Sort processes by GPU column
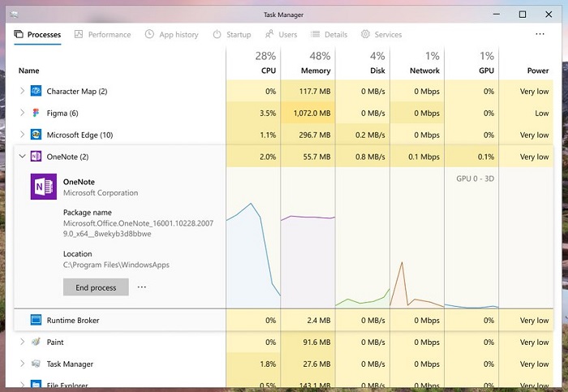The image size is (568, 392). (486, 71)
